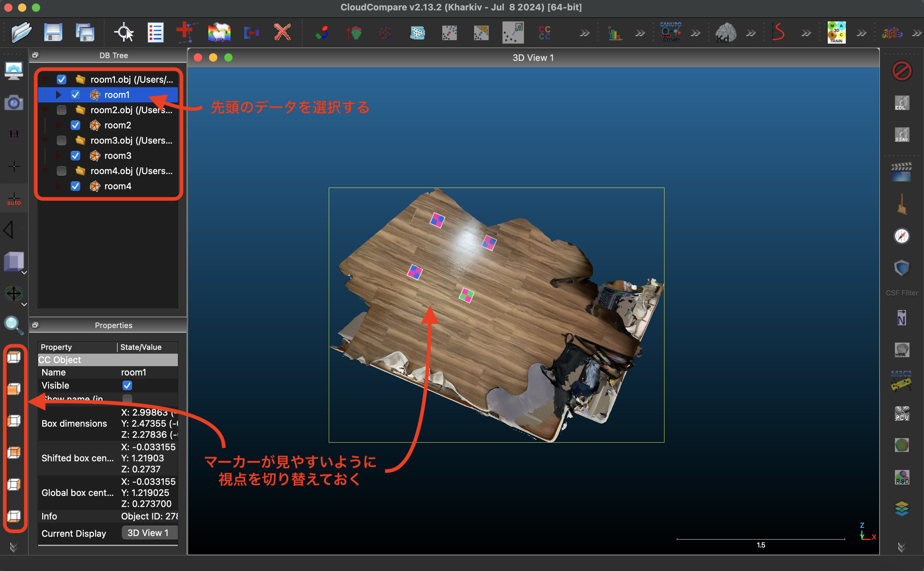Open the CANUPO Create tool
Viewport: 924px width, 571px height.
pyautogui.click(x=671, y=32)
